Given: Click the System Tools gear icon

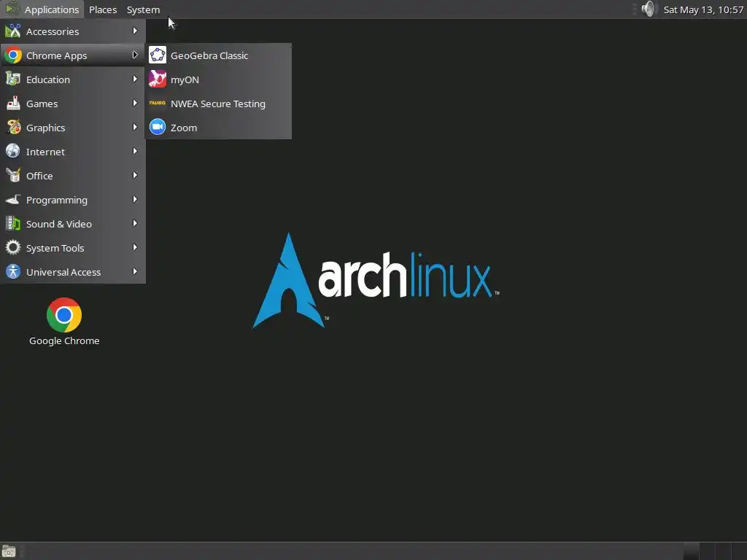Looking at the screenshot, I should [13, 248].
